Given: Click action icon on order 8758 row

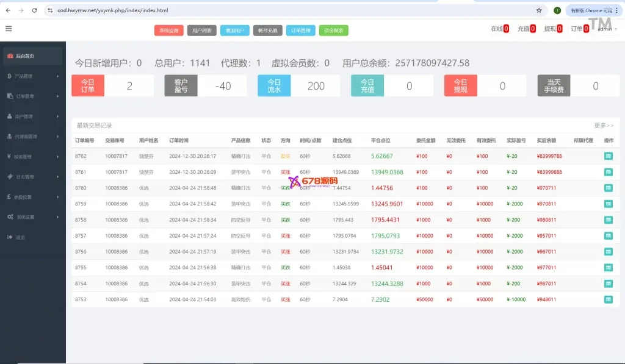Looking at the screenshot, I should 608,220.
